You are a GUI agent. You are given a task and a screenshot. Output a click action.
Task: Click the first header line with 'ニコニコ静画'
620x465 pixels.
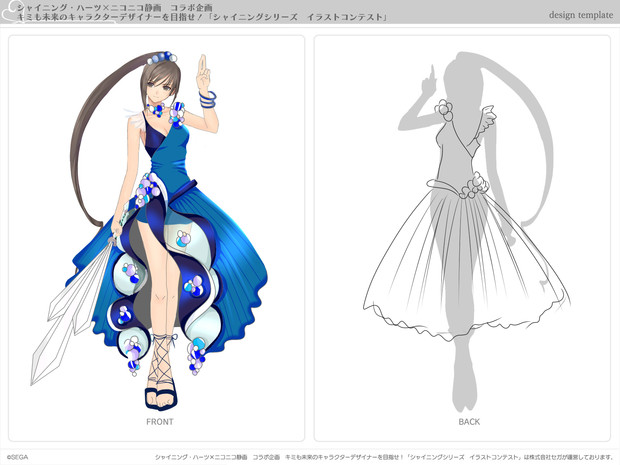click(115, 8)
